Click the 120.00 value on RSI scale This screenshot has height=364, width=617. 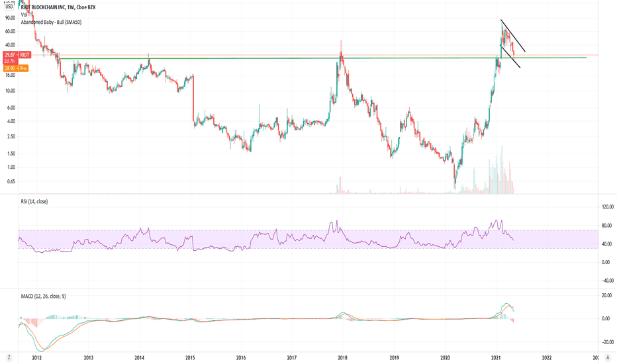[608, 207]
